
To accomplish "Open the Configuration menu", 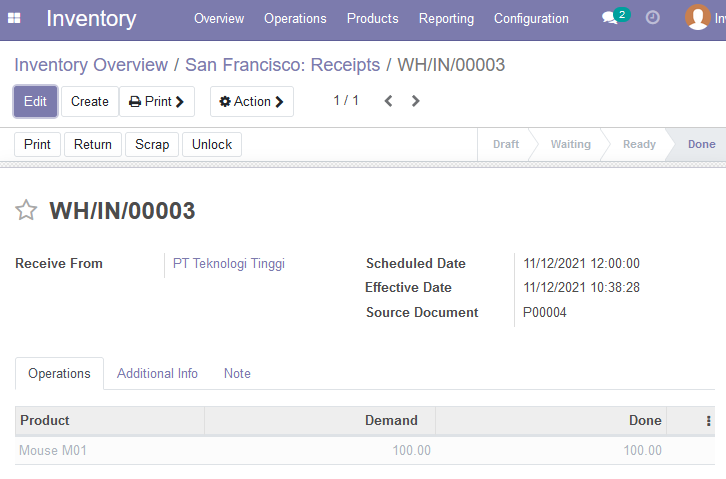I will point(531,19).
